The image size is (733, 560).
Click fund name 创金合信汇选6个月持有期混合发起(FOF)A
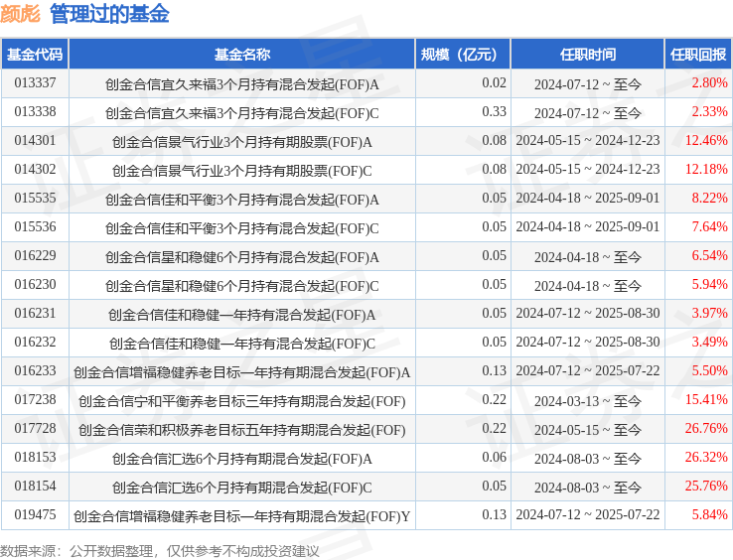(242, 459)
